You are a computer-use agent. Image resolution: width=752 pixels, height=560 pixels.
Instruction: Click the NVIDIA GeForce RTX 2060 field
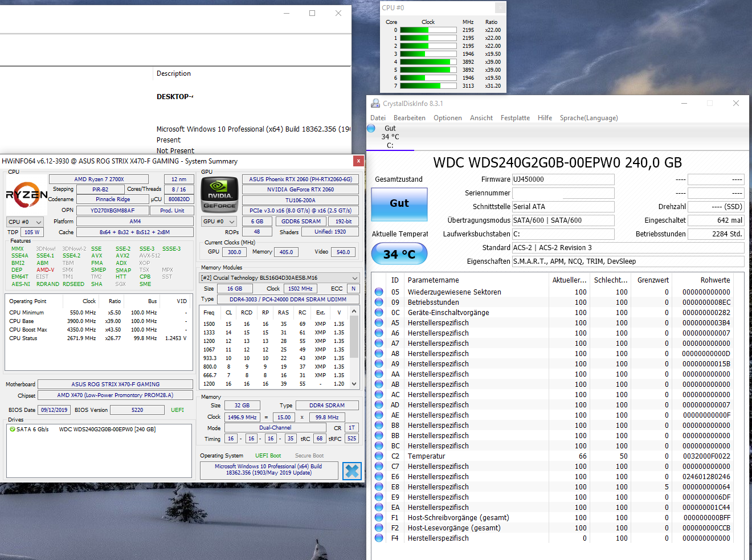[300, 190]
